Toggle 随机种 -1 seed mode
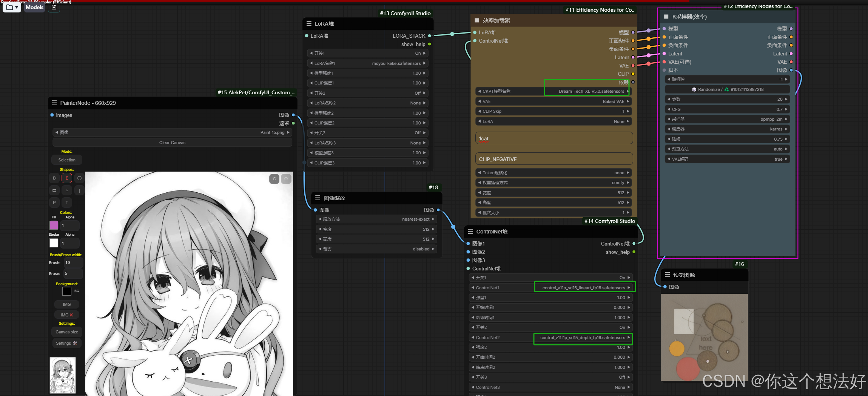 pos(727,79)
